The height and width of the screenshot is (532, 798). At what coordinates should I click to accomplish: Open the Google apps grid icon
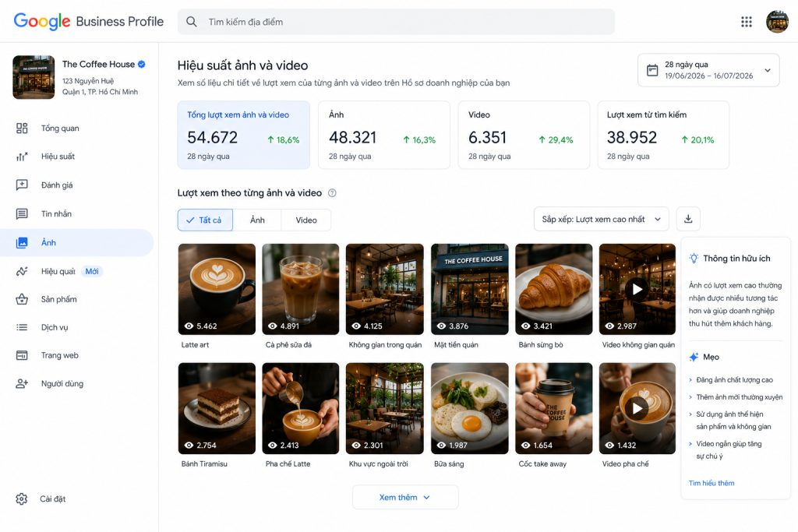coord(746,21)
